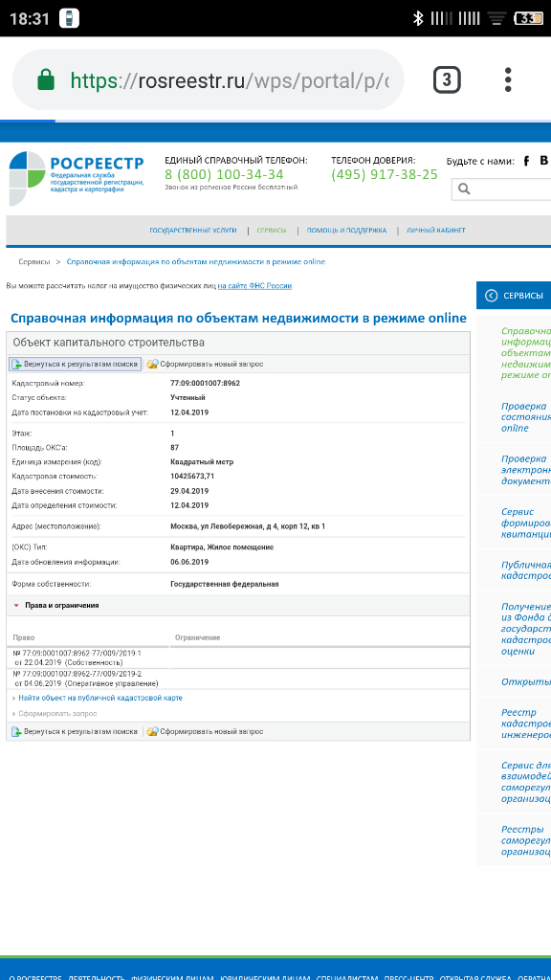551x980 pixels.
Task: Open Проверка состояния online sidebar link
Action: tap(525, 417)
